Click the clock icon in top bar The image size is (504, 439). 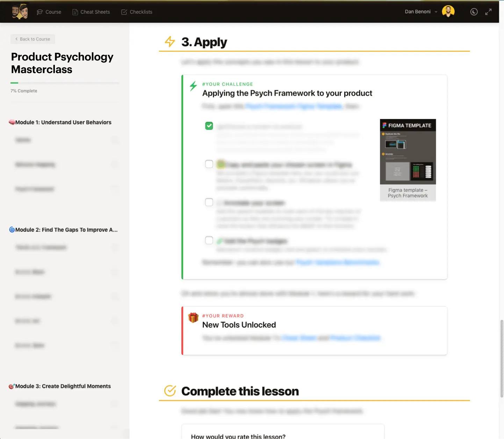474,12
